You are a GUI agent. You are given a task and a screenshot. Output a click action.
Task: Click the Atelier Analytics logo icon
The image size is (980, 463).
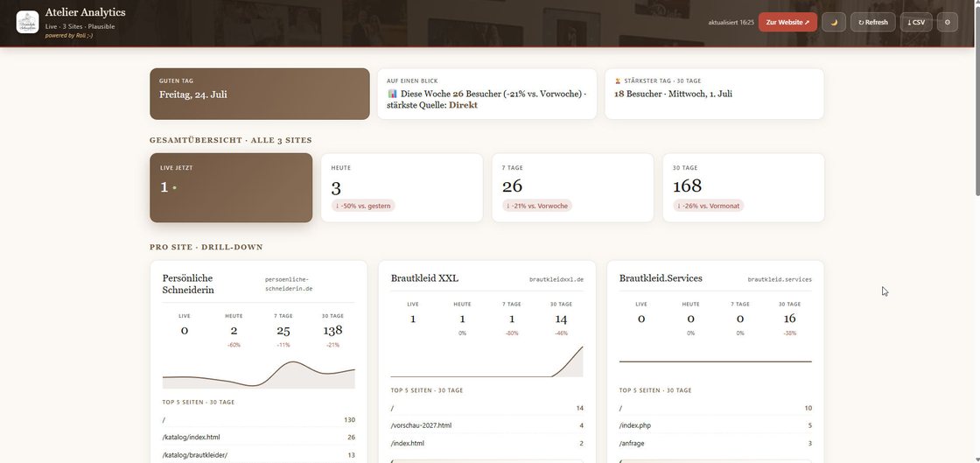click(27, 22)
